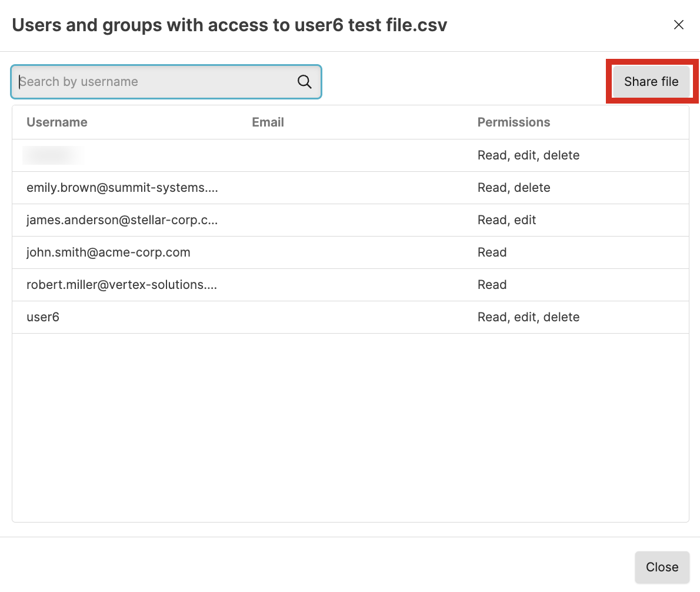Select the john.smith@acme-corp.com username

pos(108,252)
